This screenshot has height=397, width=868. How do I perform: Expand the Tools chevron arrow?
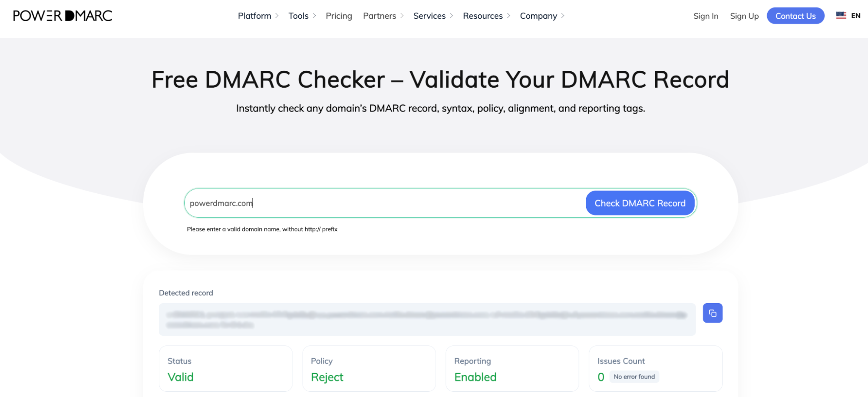[x=314, y=16]
